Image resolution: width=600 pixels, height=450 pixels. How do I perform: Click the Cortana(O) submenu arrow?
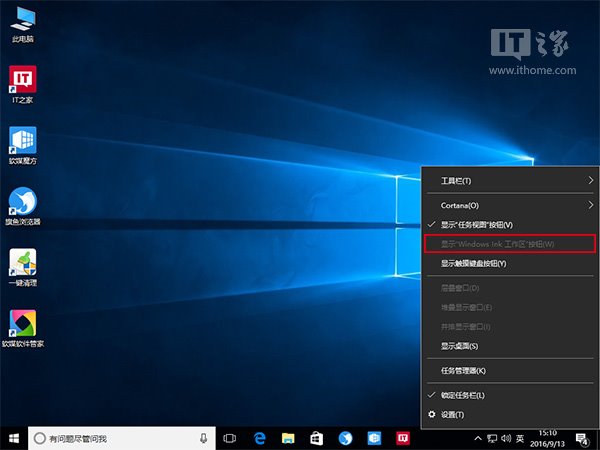click(590, 205)
